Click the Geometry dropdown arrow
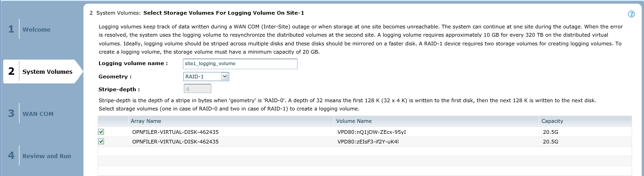 tap(225, 77)
